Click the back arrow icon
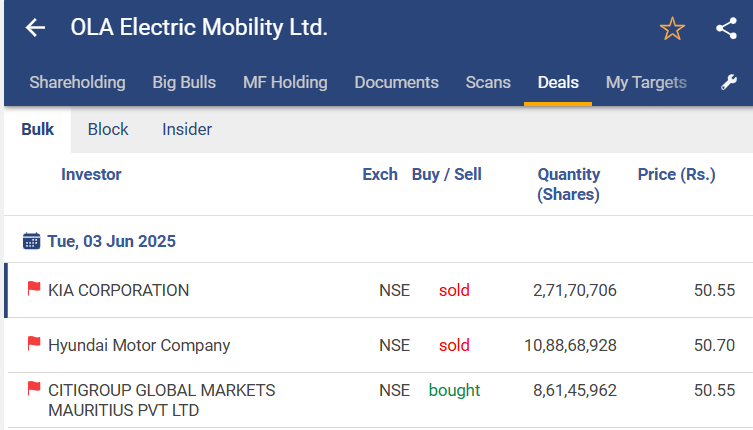This screenshot has width=753, height=430. click(35, 28)
